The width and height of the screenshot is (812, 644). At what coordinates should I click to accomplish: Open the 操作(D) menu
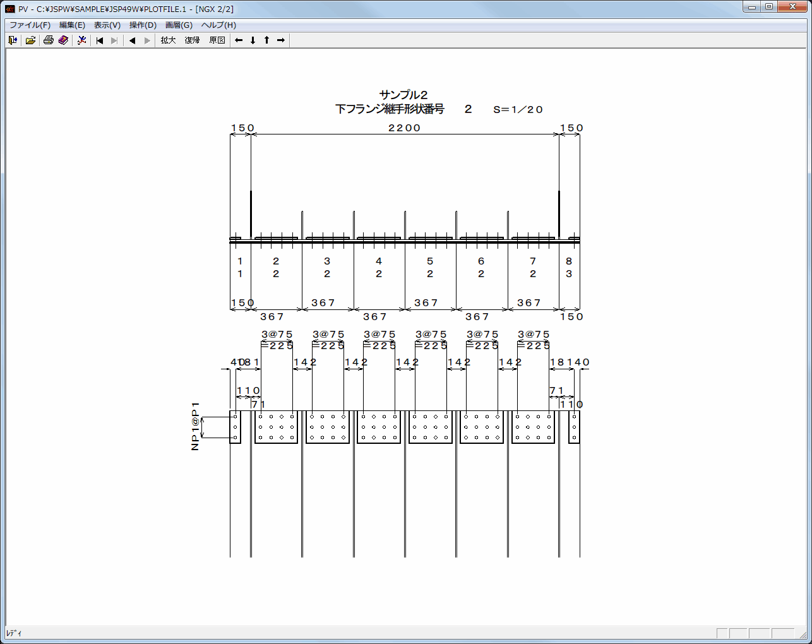click(143, 25)
